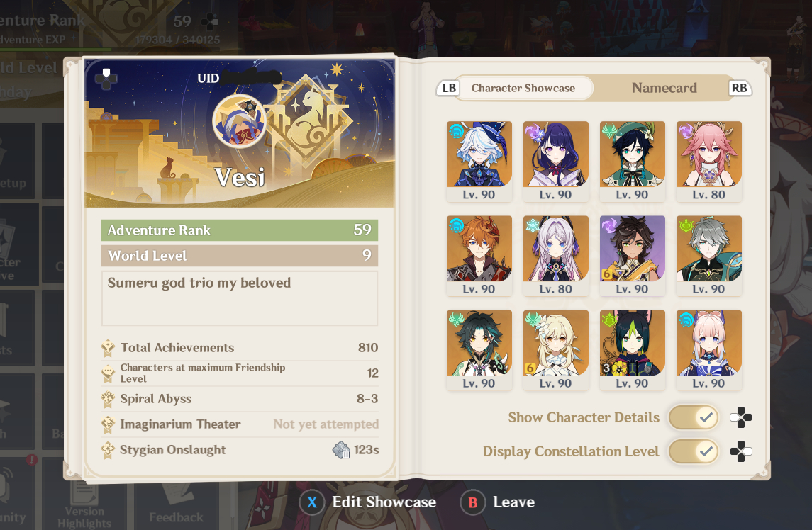Click the RB shoulder button indicator
This screenshot has width=812, height=530.
740,88
